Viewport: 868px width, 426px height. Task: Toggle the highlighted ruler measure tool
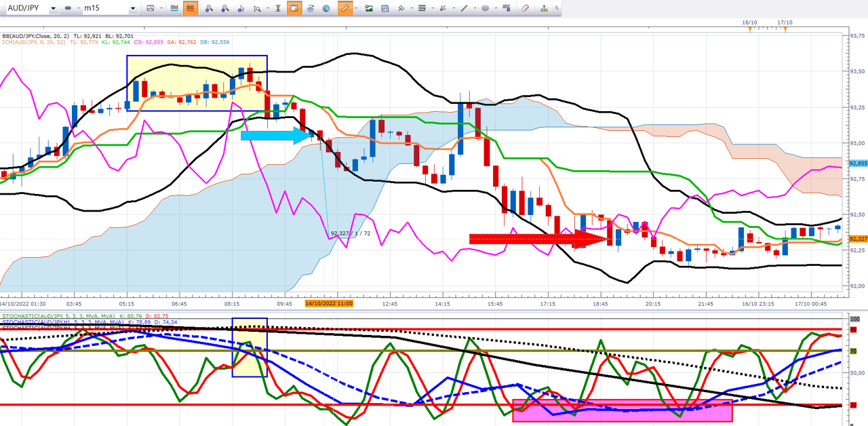tap(344, 9)
